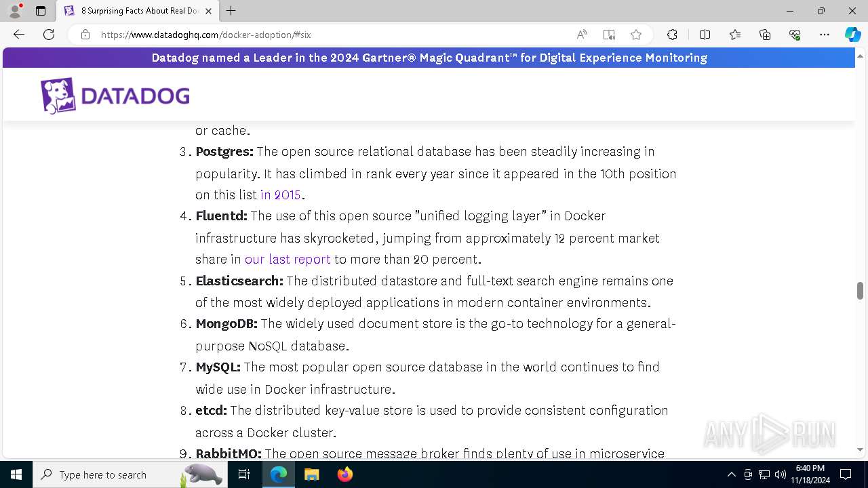The width and height of the screenshot is (868, 488).
Task: Open the 'our last report' link
Action: [288, 259]
